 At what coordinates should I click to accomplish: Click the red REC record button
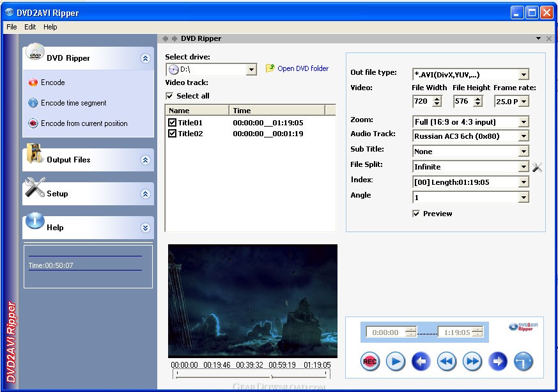369,361
